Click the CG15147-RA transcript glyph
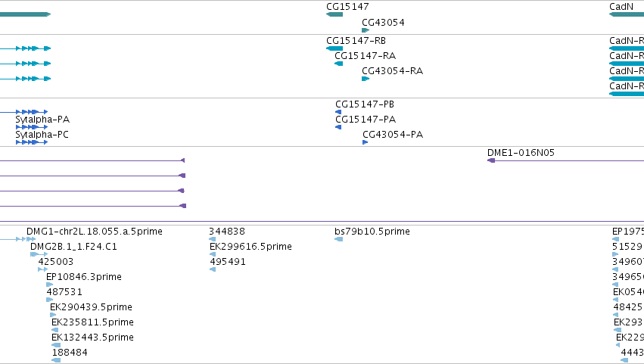The image size is (644, 364). (339, 64)
